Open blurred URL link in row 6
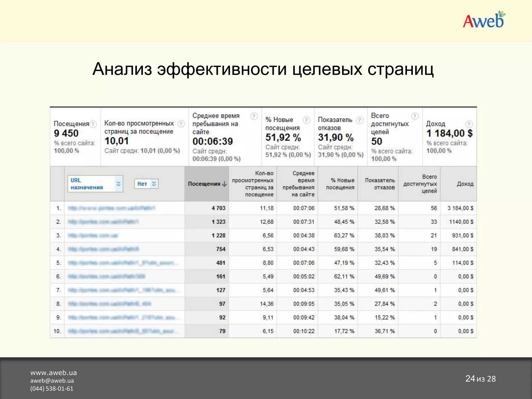This screenshot has height=399, width=532. coord(107,276)
